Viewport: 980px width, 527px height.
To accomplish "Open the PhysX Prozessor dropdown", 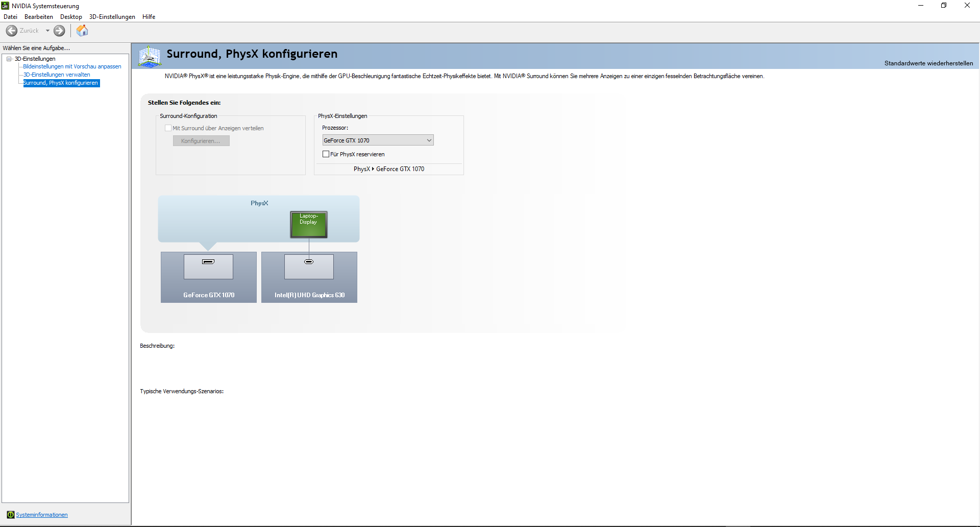I will pos(378,140).
